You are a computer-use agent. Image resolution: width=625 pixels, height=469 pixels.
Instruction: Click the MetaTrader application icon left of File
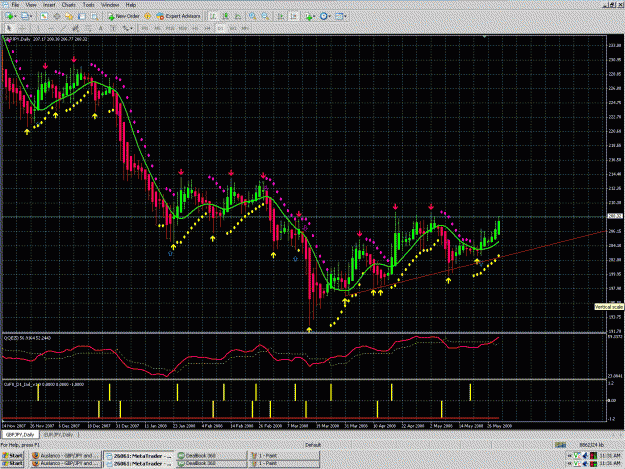(4, 5)
